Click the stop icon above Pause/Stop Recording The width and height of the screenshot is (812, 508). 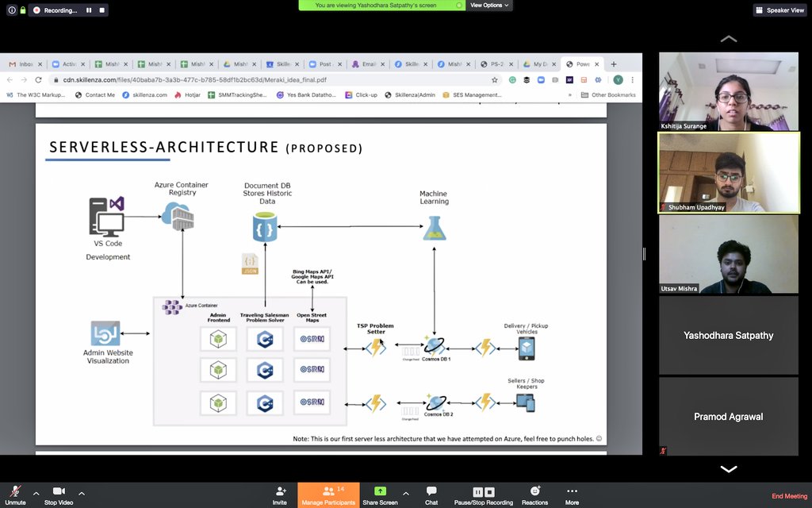pyautogui.click(x=489, y=492)
